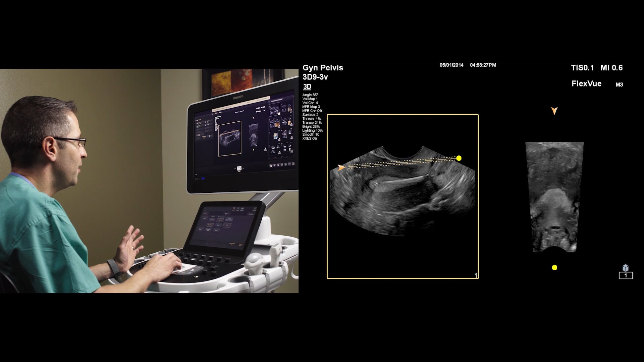Expand the review thumbnail panel header on the monitor
Image resolution: width=644 pixels, height=362 pixels.
[277, 100]
